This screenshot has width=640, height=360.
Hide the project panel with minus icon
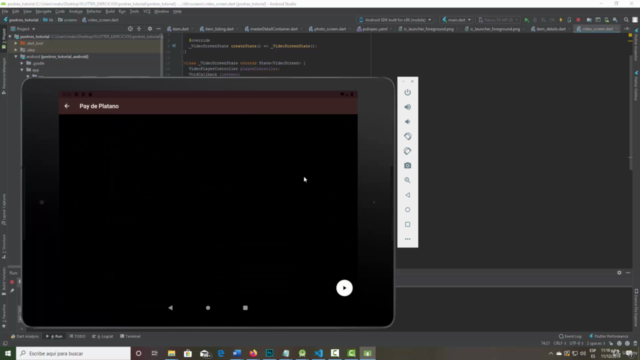click(158, 29)
